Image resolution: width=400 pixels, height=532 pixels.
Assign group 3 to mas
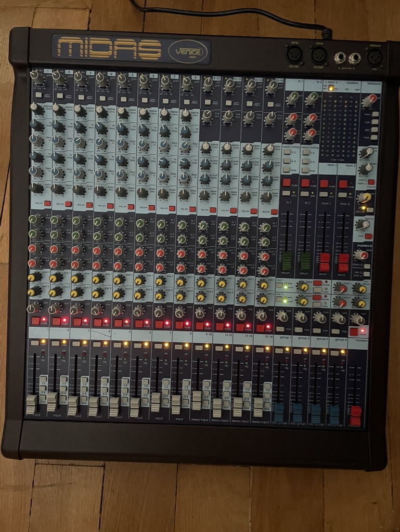point(317,330)
